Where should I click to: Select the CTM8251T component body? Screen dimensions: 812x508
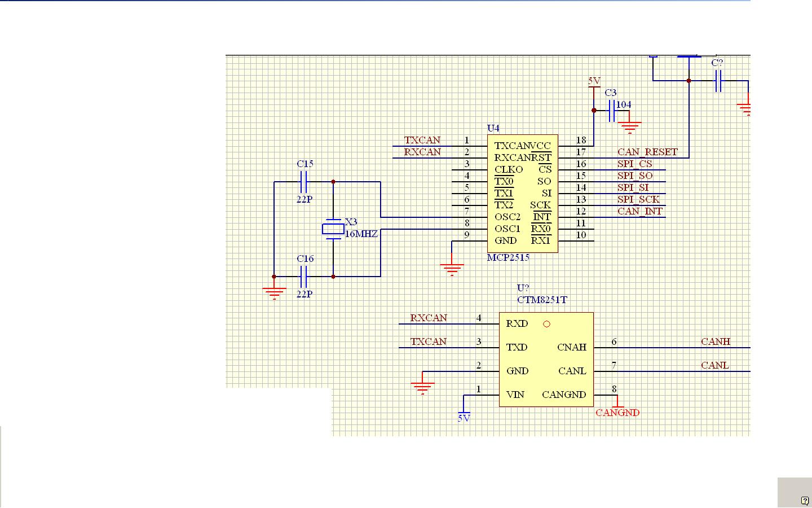pos(546,359)
